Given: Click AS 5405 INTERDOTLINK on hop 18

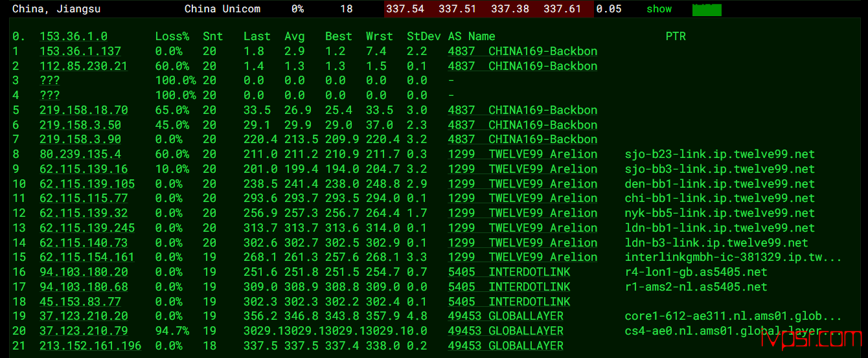Looking at the screenshot, I should [509, 302].
